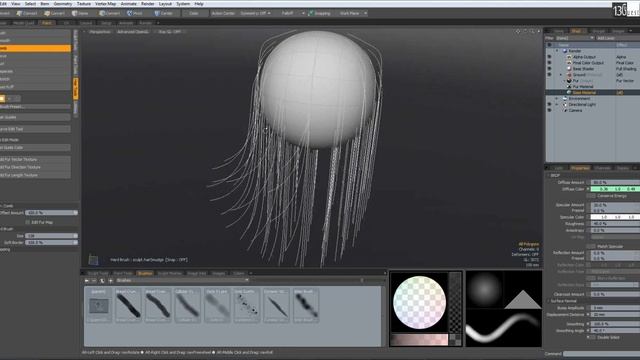Click the Add Fur Direction Texture button
Image resolution: width=640 pixels, height=360 pixels.
(x=35, y=167)
